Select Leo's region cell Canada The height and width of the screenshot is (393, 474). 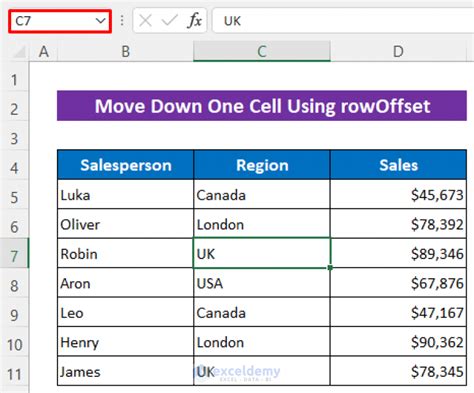click(x=262, y=312)
